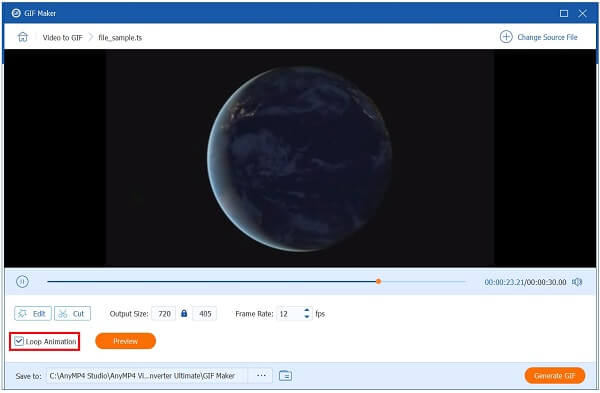Pause the video playback
The height and width of the screenshot is (393, 600).
[x=22, y=282]
